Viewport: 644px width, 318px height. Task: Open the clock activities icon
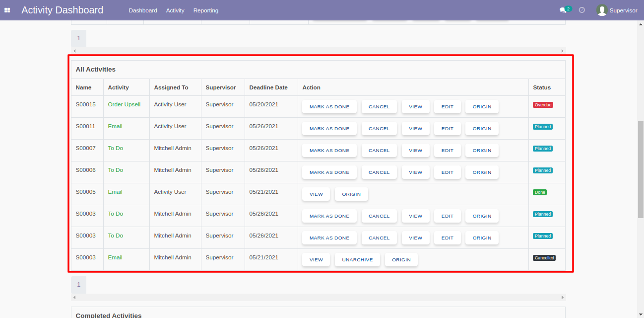point(582,10)
